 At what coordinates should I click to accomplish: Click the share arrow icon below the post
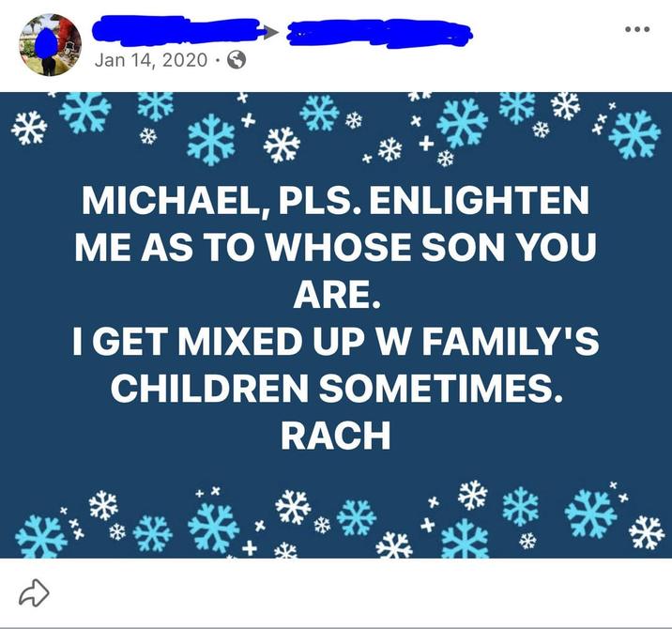click(x=34, y=591)
